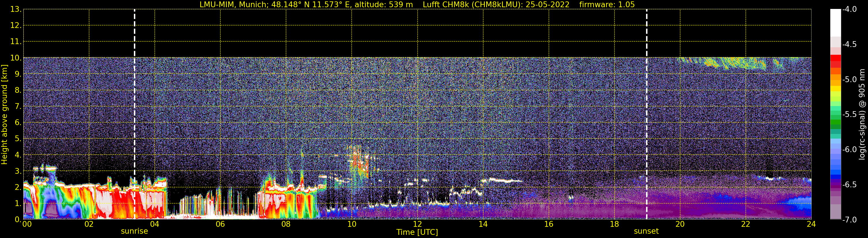
Task: Click the colorbar tick label "-7.0"
Action: (850, 220)
